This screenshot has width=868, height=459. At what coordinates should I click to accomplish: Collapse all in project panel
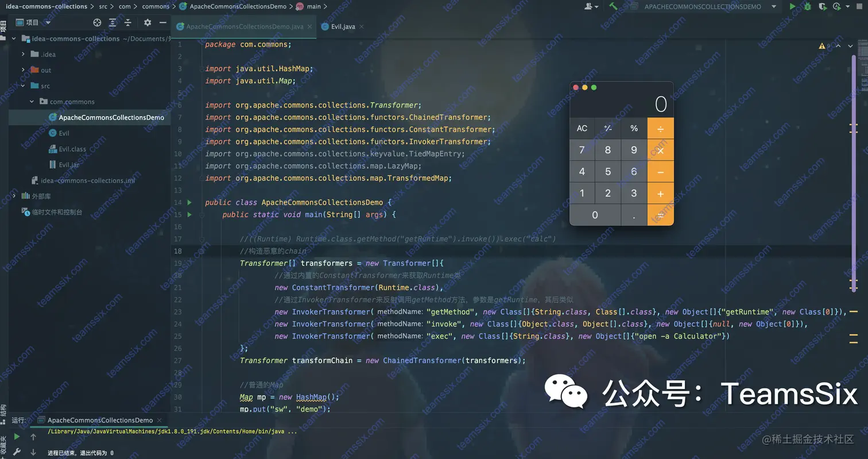coord(128,22)
